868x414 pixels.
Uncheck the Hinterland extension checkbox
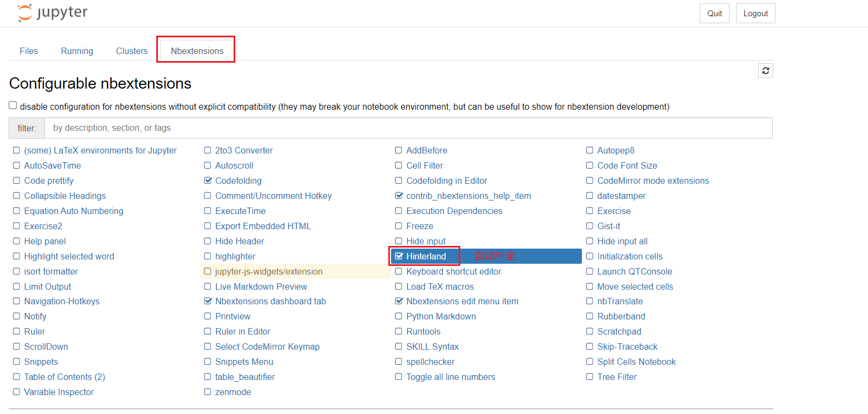tap(399, 256)
